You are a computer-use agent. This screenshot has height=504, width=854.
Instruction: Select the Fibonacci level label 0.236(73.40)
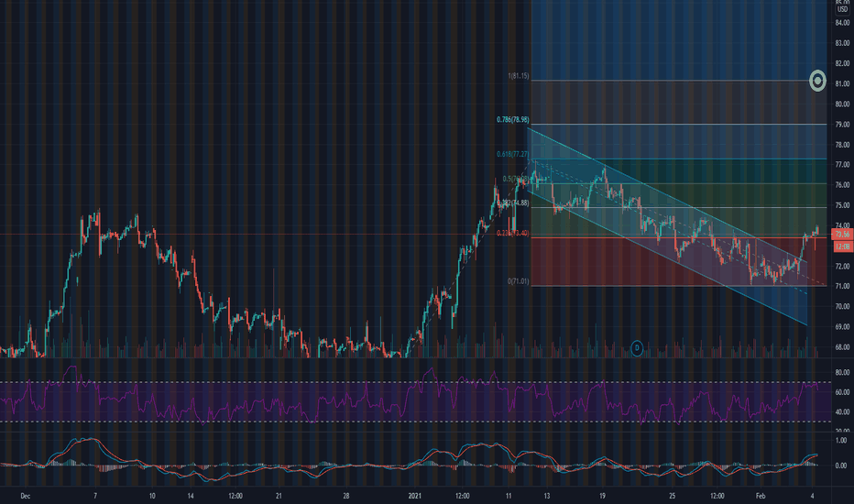pos(512,233)
